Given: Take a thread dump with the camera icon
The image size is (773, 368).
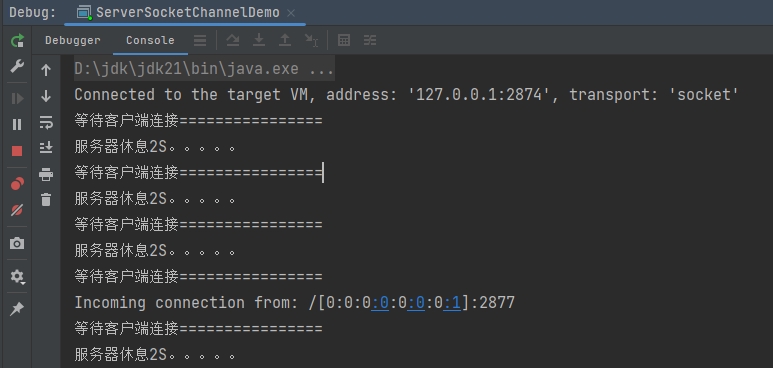Looking at the screenshot, I should (x=17, y=243).
